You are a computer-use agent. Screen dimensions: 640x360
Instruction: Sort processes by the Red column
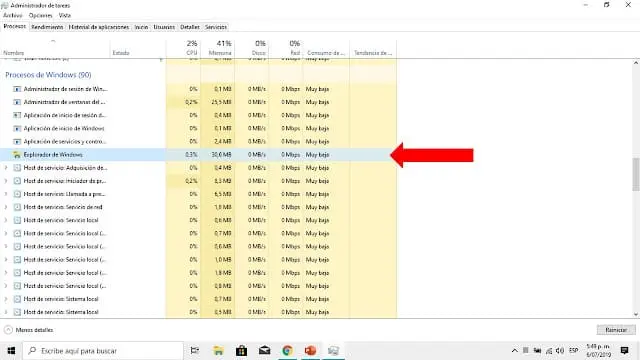286,48
